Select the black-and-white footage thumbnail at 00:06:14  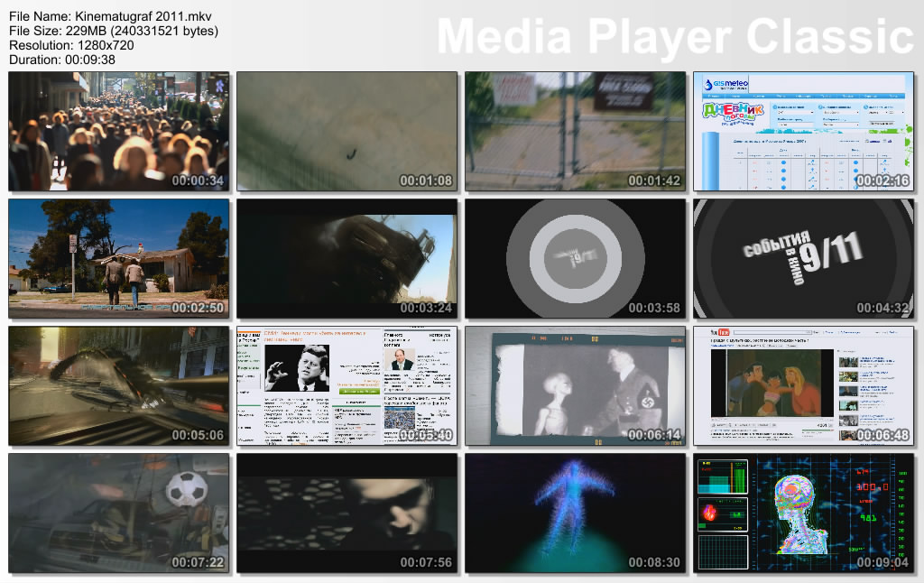[575, 385]
